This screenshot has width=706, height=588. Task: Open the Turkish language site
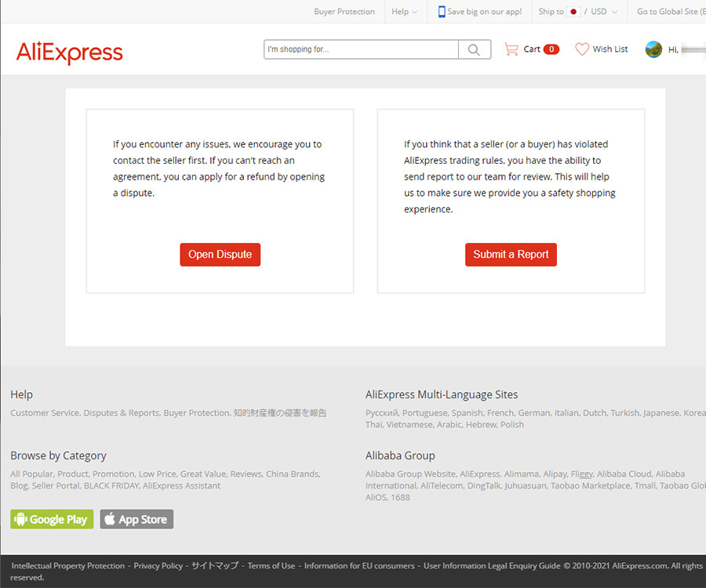pyautogui.click(x=624, y=413)
